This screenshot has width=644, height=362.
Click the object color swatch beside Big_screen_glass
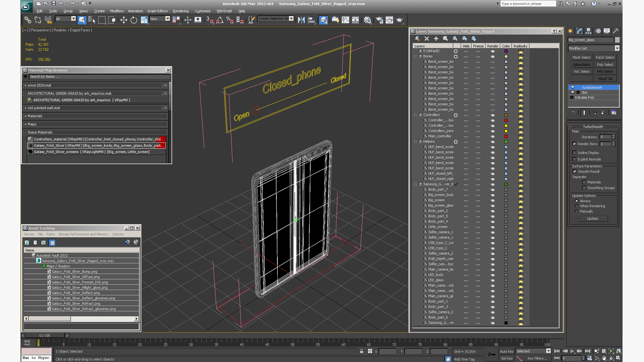point(617,40)
